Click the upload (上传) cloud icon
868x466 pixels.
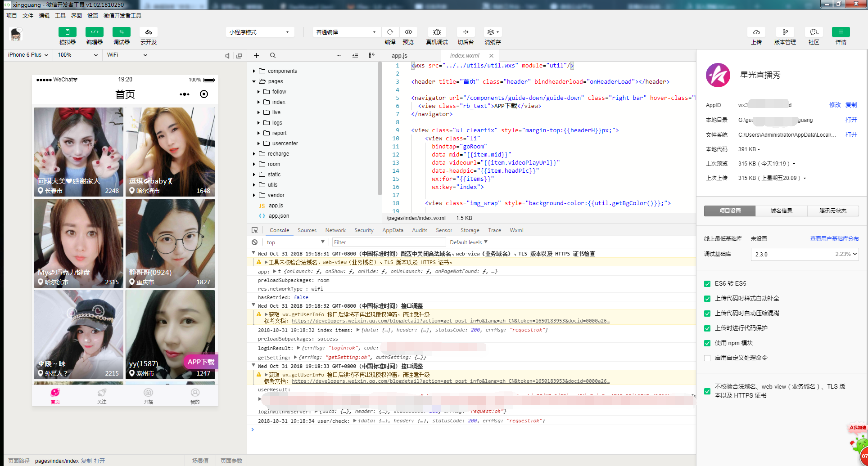(x=756, y=32)
